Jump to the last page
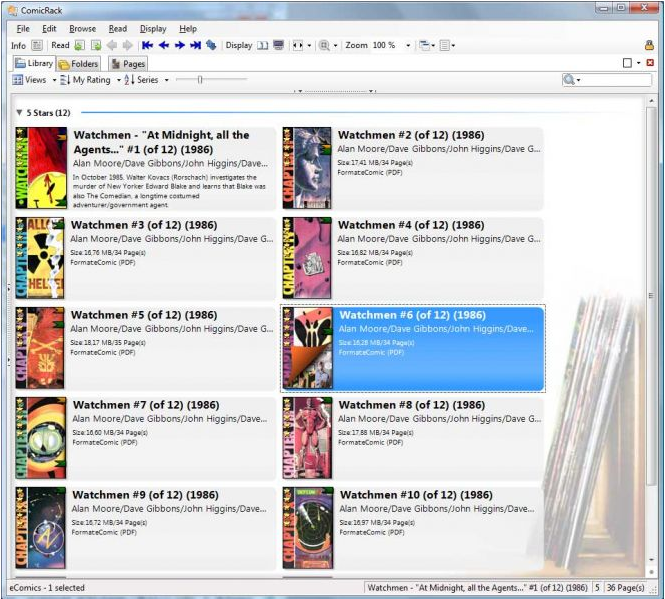 pyautogui.click(x=196, y=45)
